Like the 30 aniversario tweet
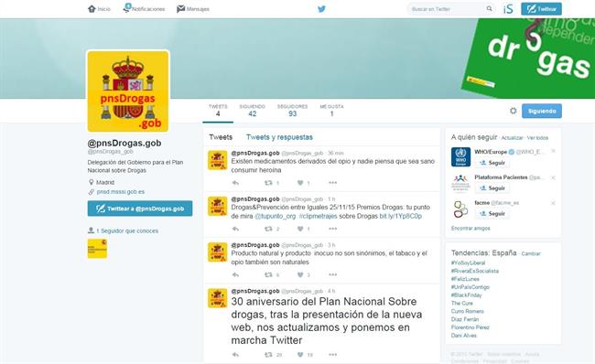 [300, 355]
